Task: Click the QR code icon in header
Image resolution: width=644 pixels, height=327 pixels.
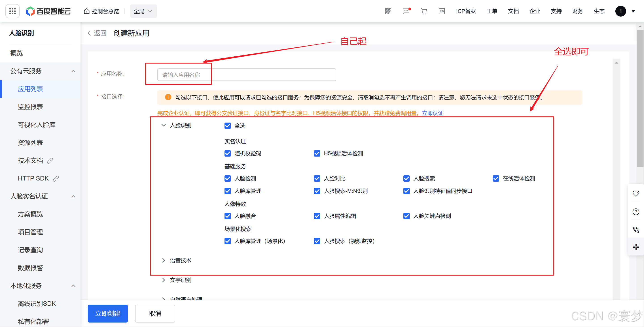Action: pos(388,11)
